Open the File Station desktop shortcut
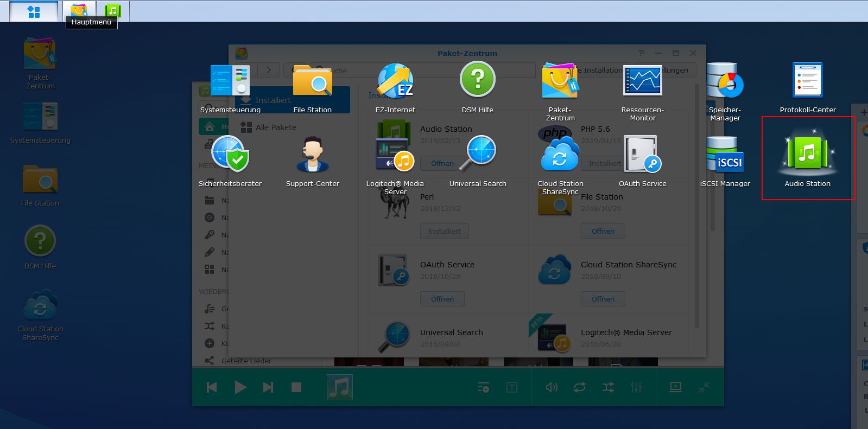 point(40,186)
